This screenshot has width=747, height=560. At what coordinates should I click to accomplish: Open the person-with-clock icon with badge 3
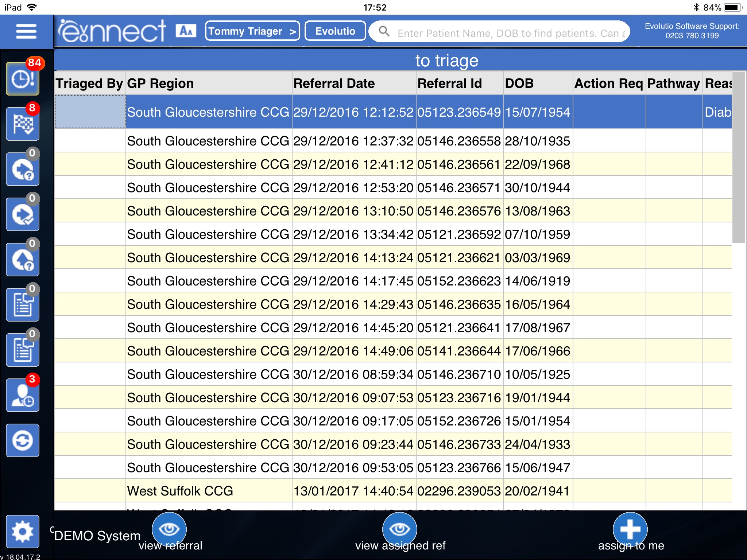coord(23,395)
